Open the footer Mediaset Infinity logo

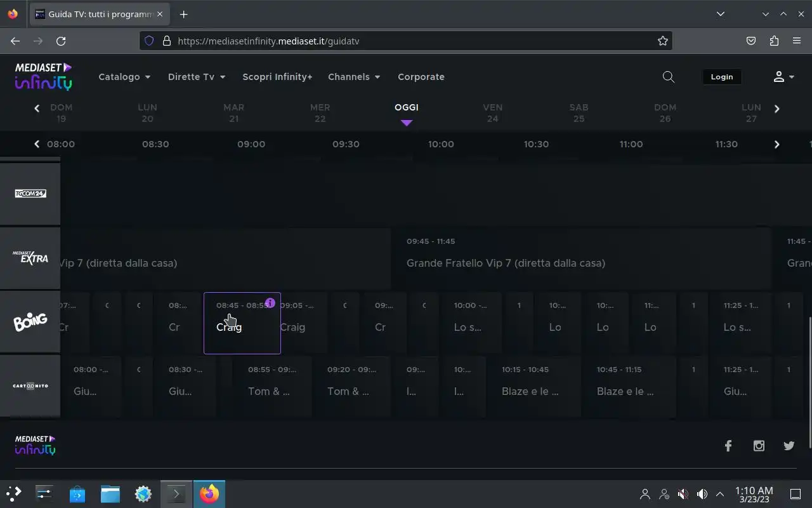[x=35, y=445]
